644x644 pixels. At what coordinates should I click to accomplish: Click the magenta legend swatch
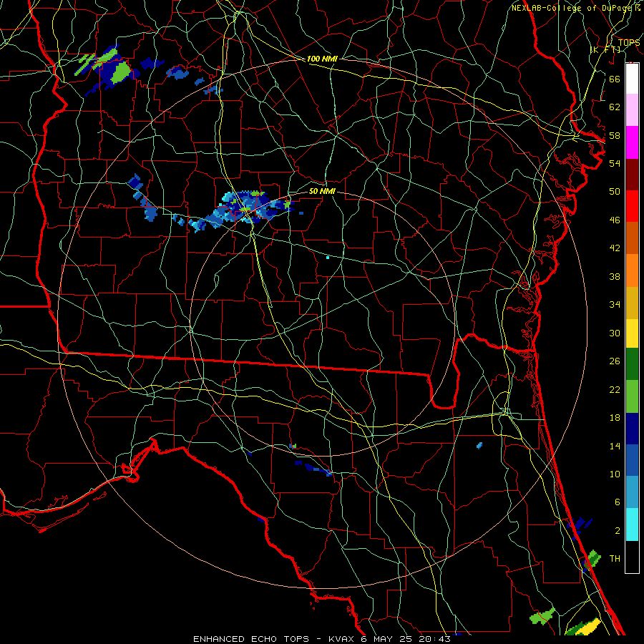click(632, 142)
